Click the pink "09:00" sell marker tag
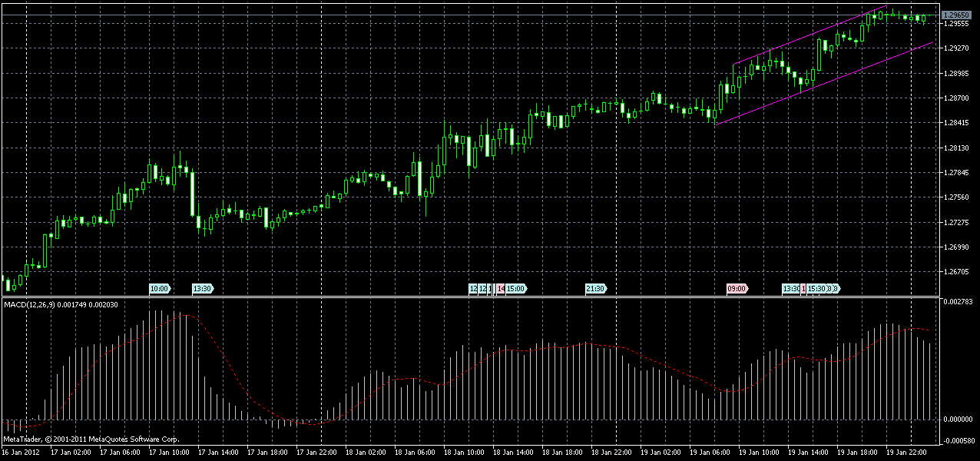Screen dimensions: 980x461 tap(737, 289)
